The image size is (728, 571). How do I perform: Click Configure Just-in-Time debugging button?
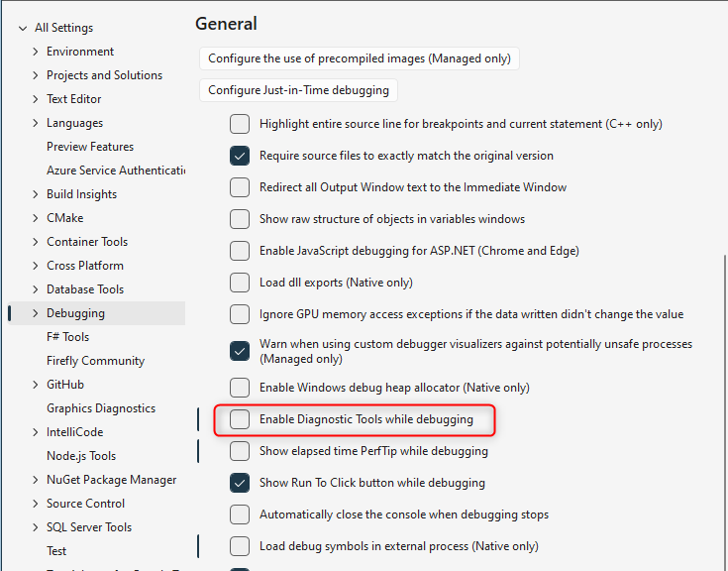click(x=298, y=90)
